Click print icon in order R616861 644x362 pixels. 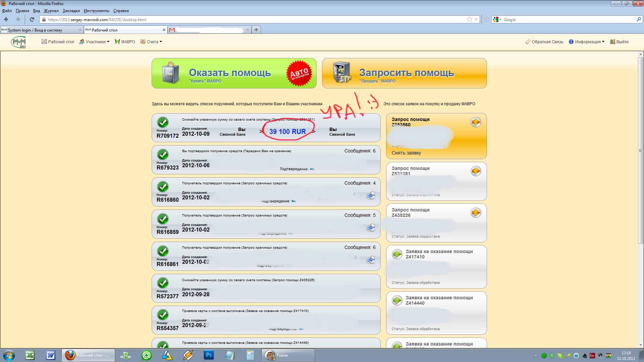(x=371, y=260)
